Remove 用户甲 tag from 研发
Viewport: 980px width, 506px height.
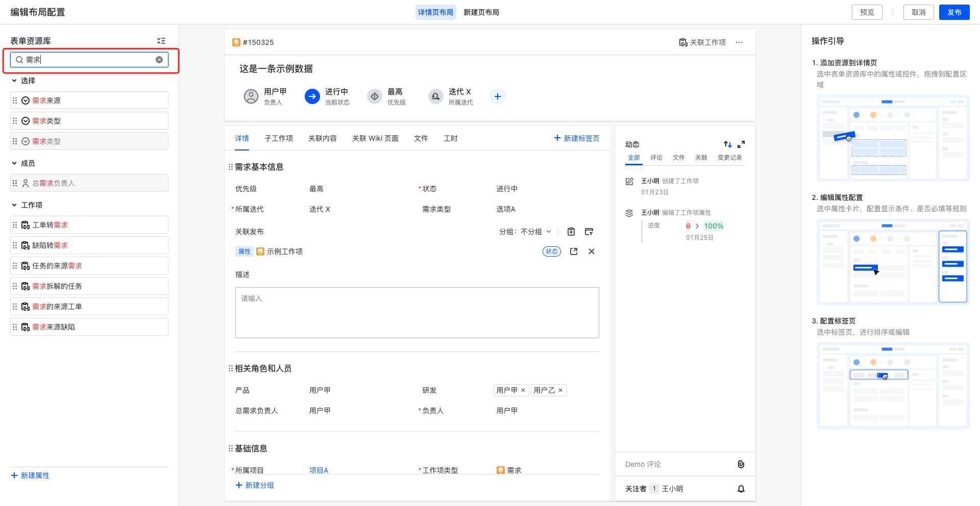coord(523,390)
